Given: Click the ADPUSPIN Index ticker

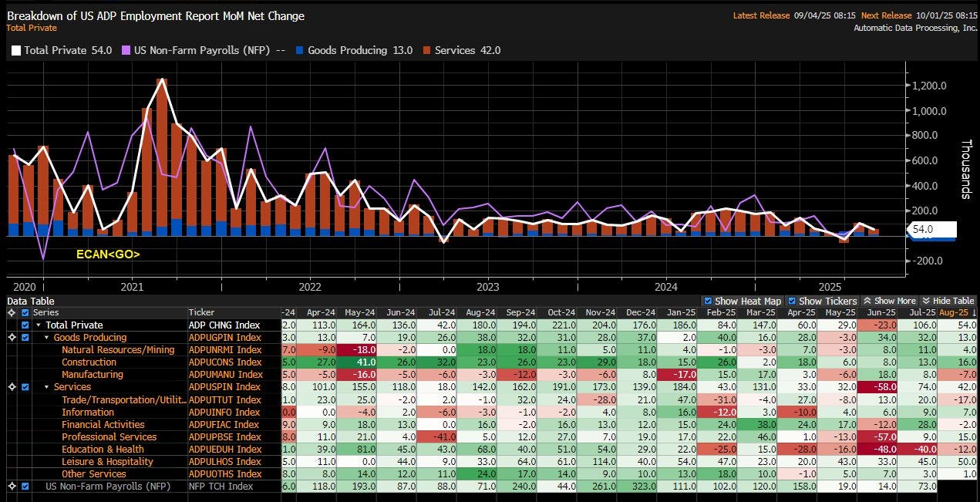Looking at the screenshot, I should pos(225,387).
